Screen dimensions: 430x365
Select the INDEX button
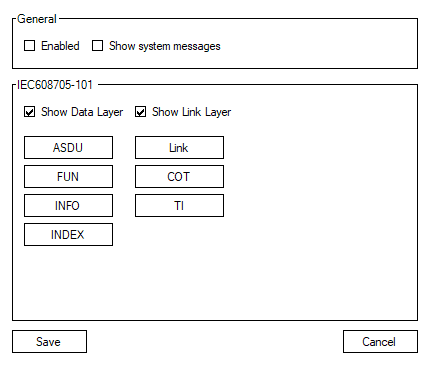(68, 234)
